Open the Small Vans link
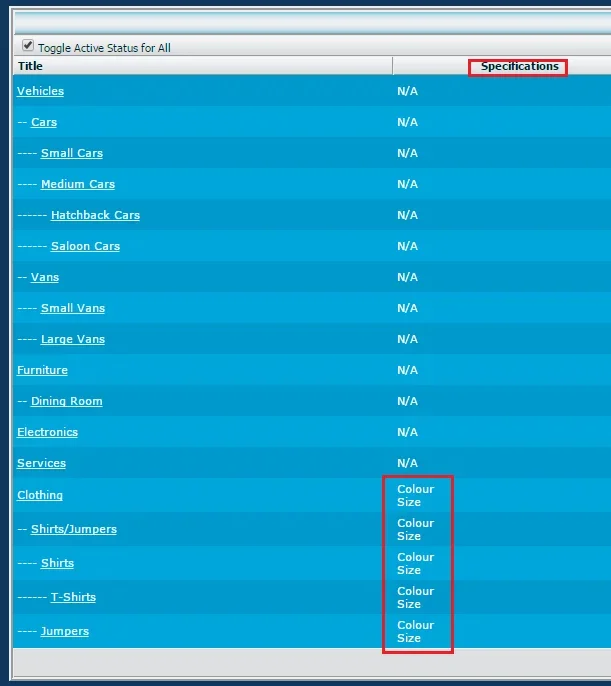The width and height of the screenshot is (611, 686). pyautogui.click(x=73, y=308)
